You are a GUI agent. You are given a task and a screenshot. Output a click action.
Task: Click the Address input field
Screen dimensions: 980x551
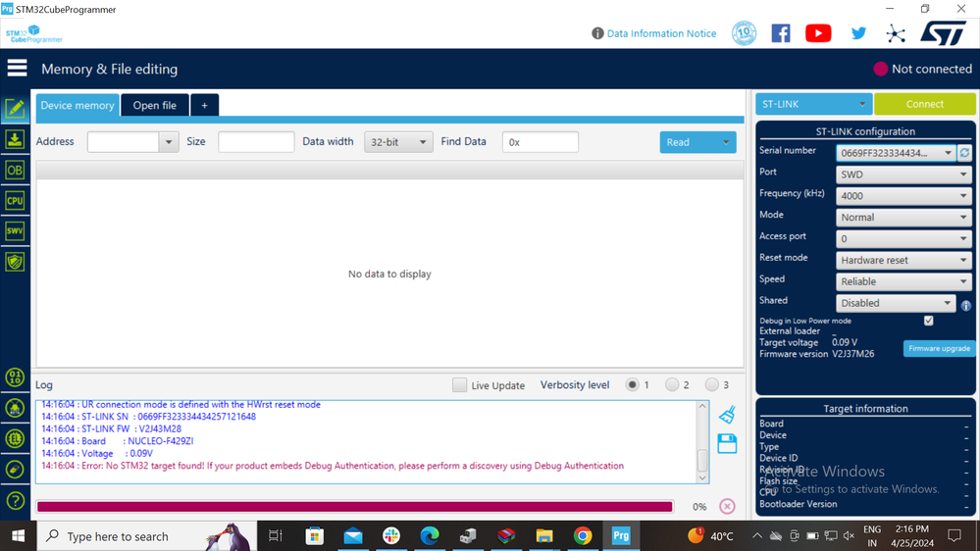pyautogui.click(x=124, y=142)
